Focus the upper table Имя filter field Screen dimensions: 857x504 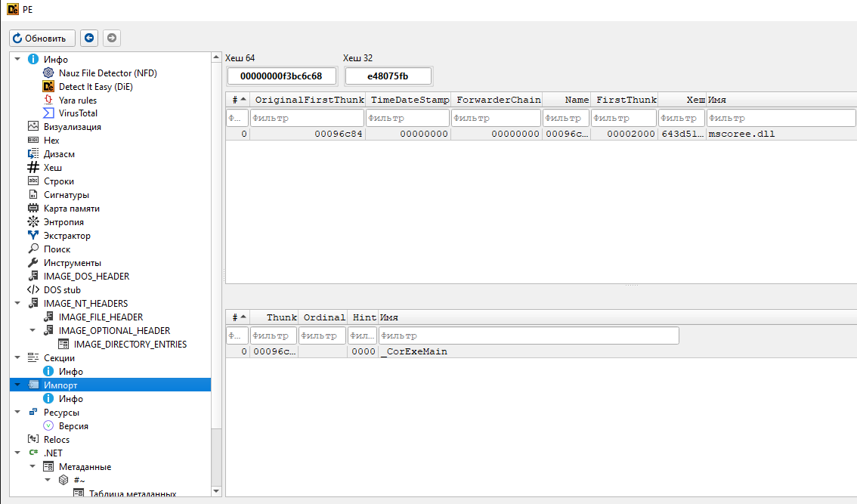781,118
